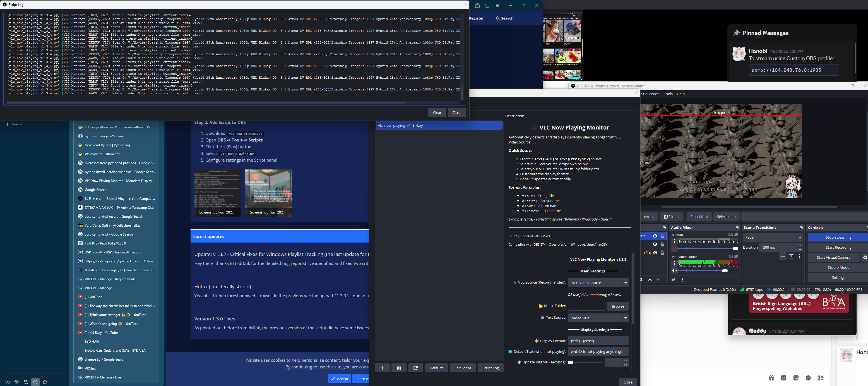Hide the VLC Video Source eye toggle

655,253
